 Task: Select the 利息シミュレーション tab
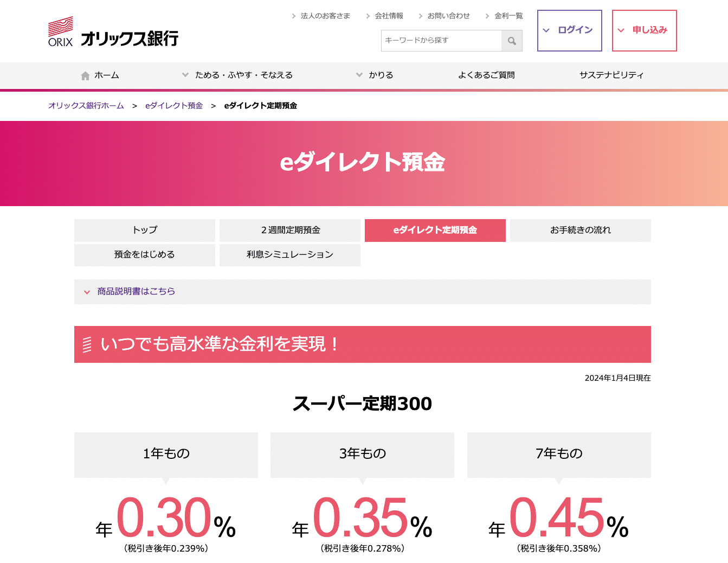click(x=290, y=255)
